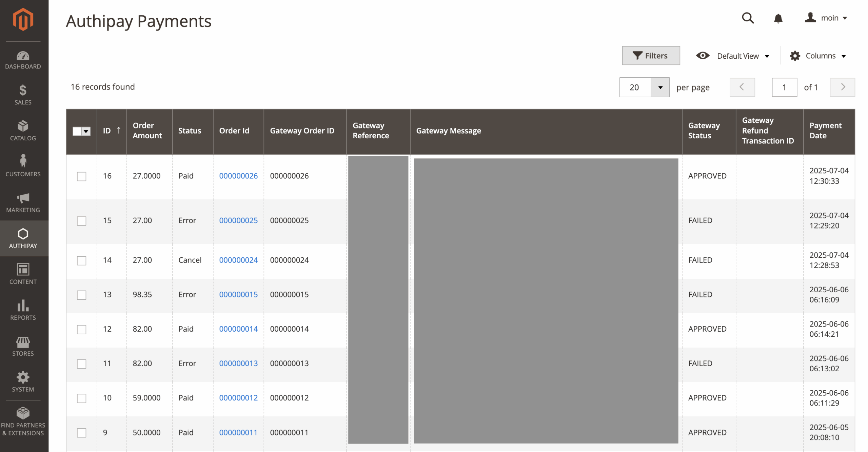Screen dimensions: 868x452
Task: Select the checkbox for row ID 13
Action: [x=81, y=295]
